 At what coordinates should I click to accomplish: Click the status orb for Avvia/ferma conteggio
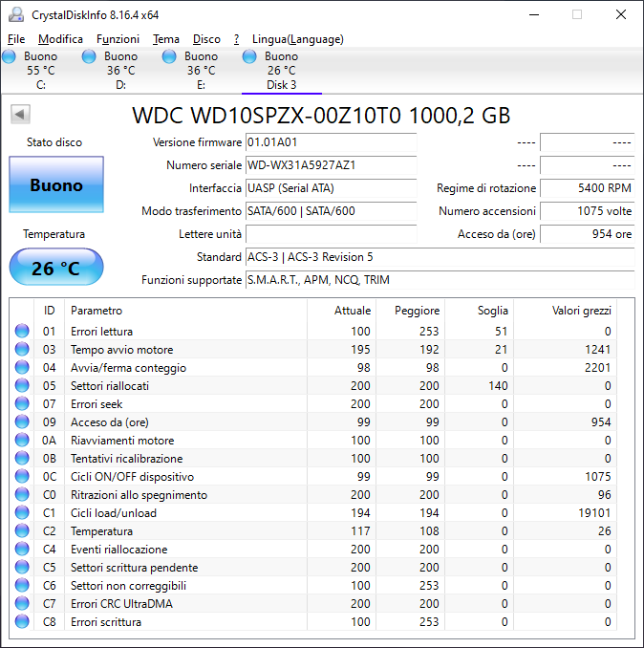[x=22, y=367]
